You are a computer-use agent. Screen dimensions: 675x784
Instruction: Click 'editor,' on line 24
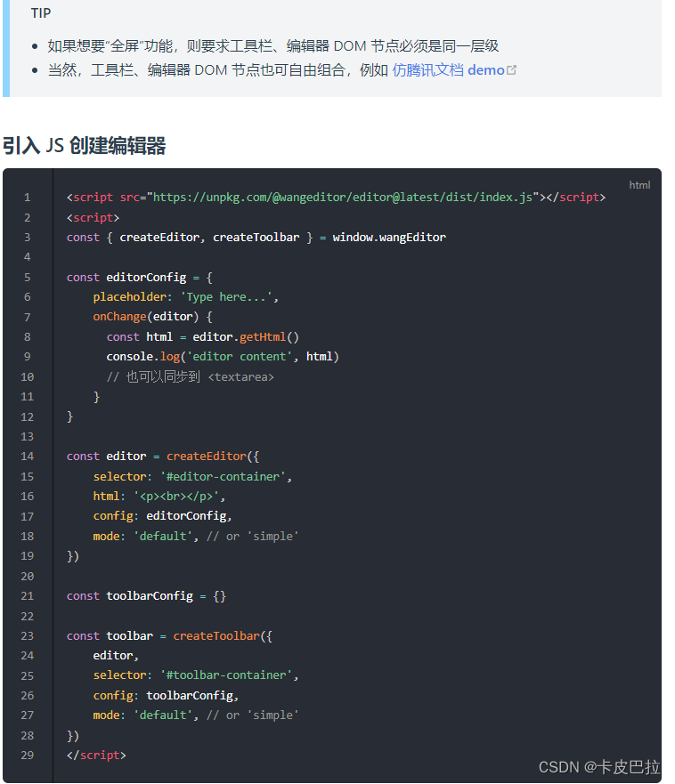[116, 656]
